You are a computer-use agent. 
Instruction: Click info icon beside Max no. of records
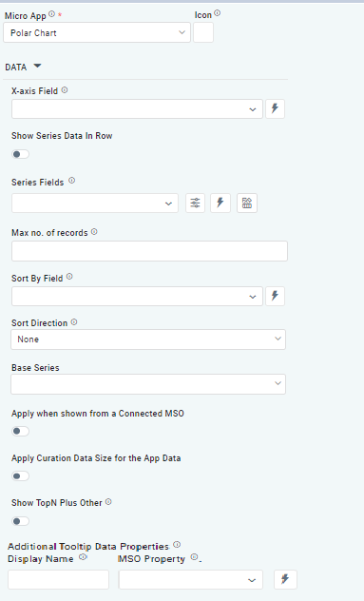pos(94,232)
